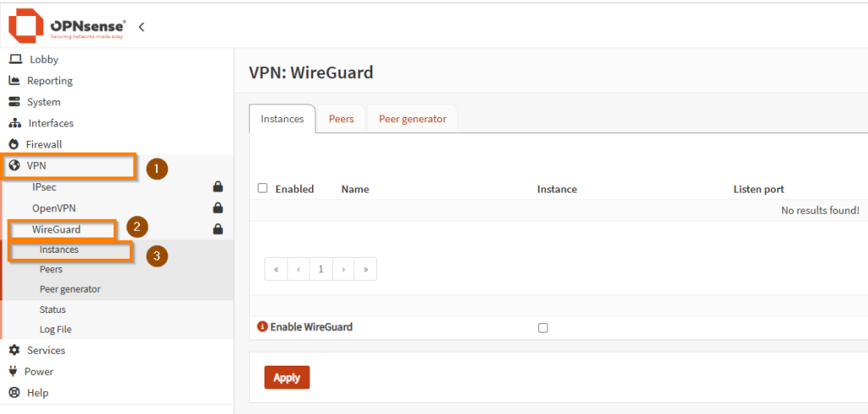
Task: Enable the WireGuard checkbox
Action: point(543,327)
